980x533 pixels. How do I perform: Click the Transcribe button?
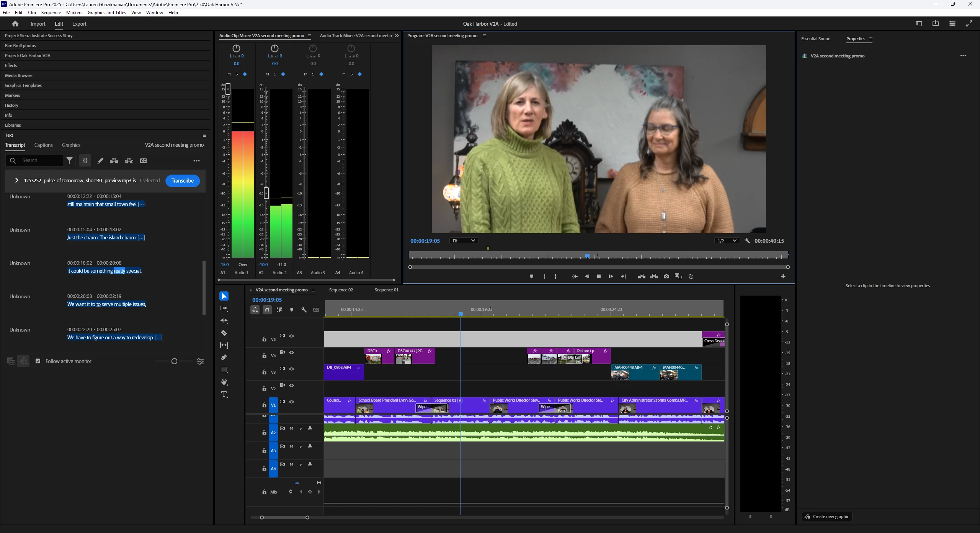click(x=182, y=181)
